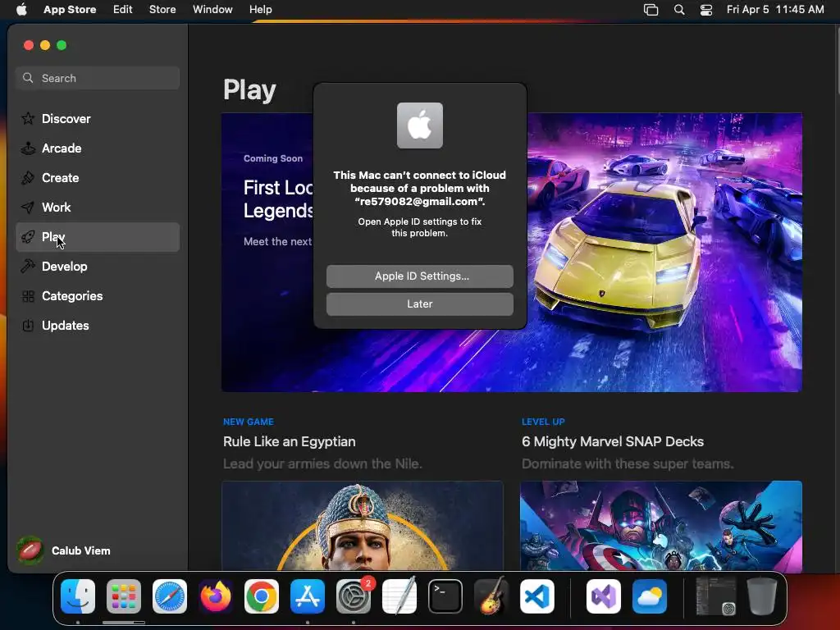Select the Play rocket icon
Screen dimensions: 840x630
coord(28,237)
